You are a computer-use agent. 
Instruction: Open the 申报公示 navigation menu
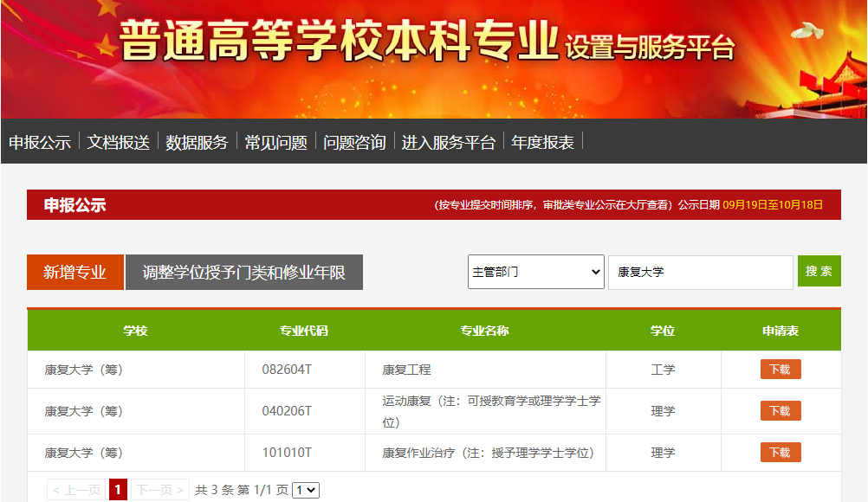[x=41, y=142]
